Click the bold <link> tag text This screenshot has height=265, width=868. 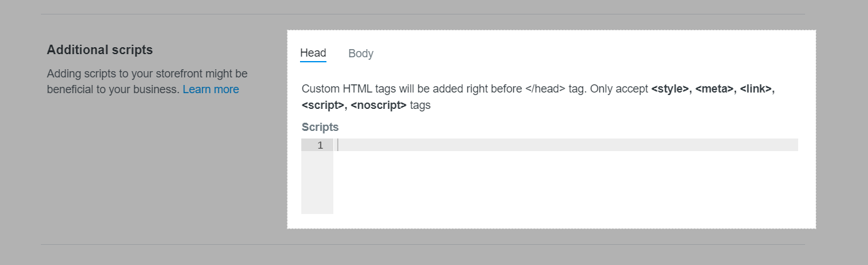[757, 89]
